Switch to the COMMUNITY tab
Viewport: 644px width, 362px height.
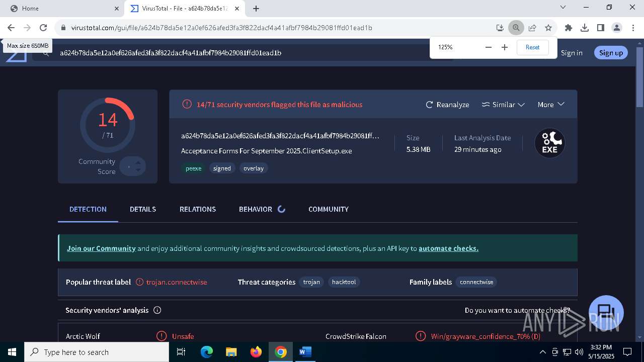[329, 209]
